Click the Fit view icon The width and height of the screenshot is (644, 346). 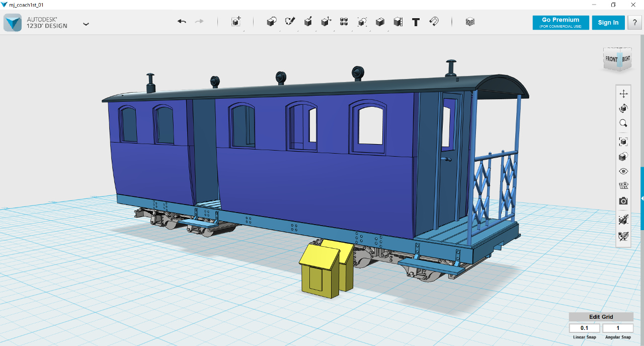point(623,142)
